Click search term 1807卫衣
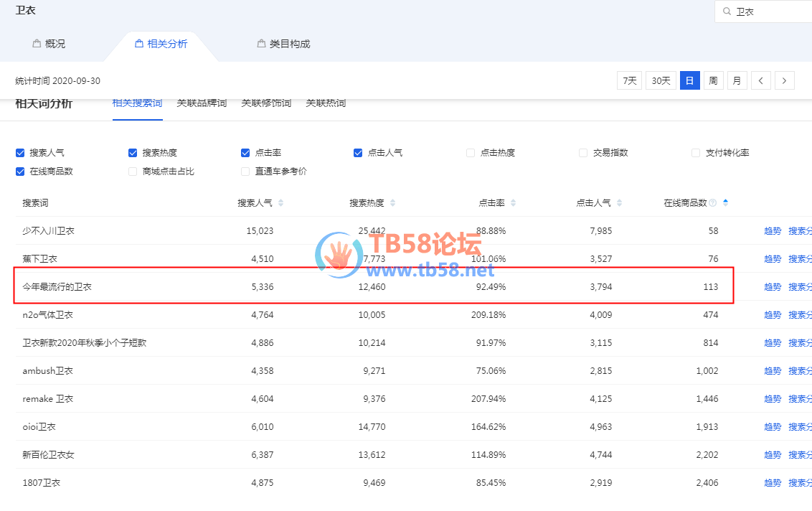This screenshot has height=511, width=812. pyautogui.click(x=42, y=483)
